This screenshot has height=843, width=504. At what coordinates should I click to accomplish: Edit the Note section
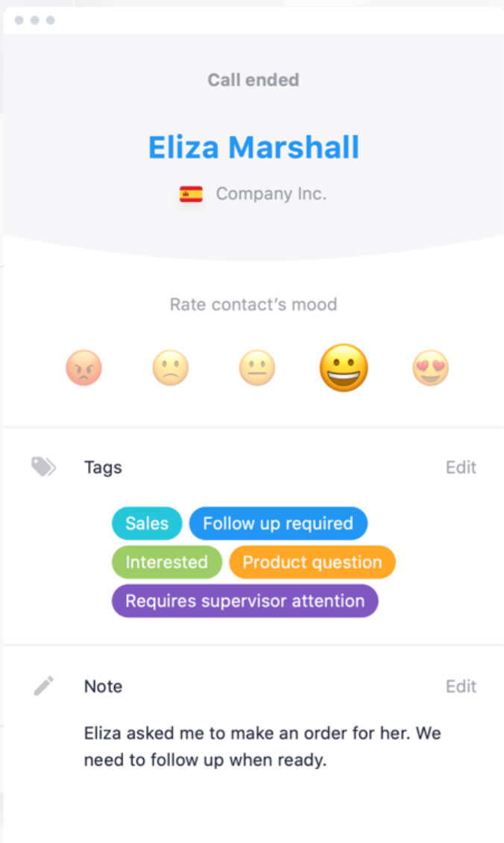pyautogui.click(x=461, y=686)
